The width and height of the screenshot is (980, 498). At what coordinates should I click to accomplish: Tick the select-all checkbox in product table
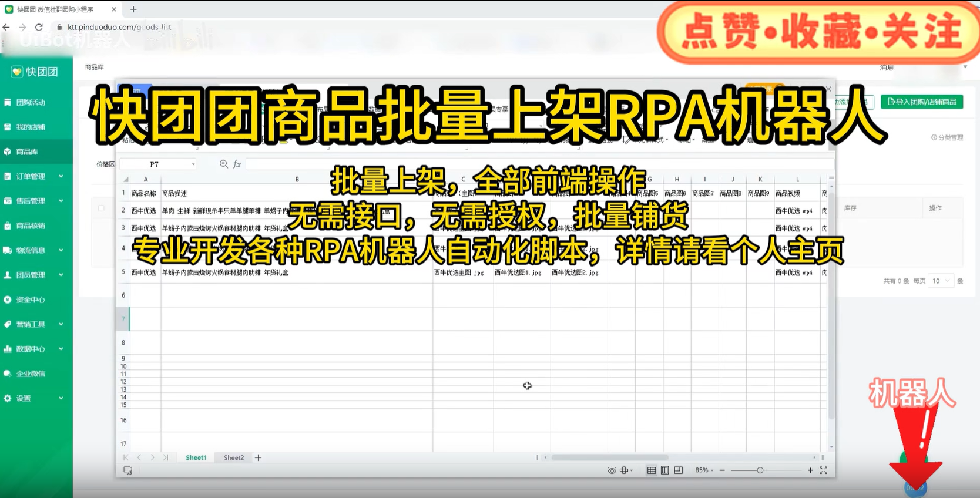pyautogui.click(x=101, y=208)
